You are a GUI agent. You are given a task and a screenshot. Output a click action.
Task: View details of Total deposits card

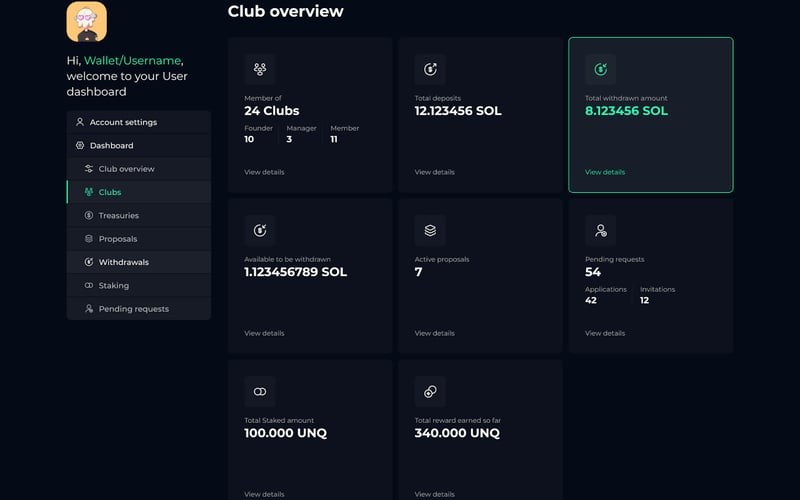click(x=435, y=172)
